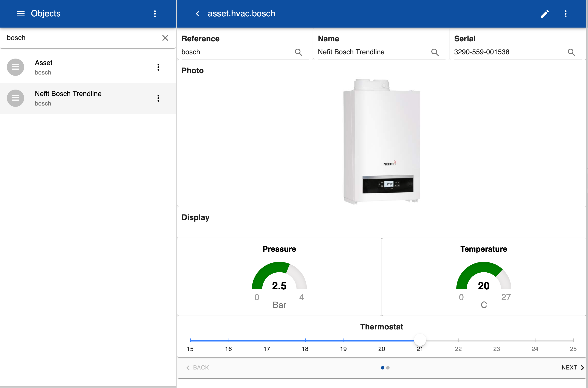This screenshot has width=588, height=388.
Task: Click the Bar unit label
Action: 279,305
